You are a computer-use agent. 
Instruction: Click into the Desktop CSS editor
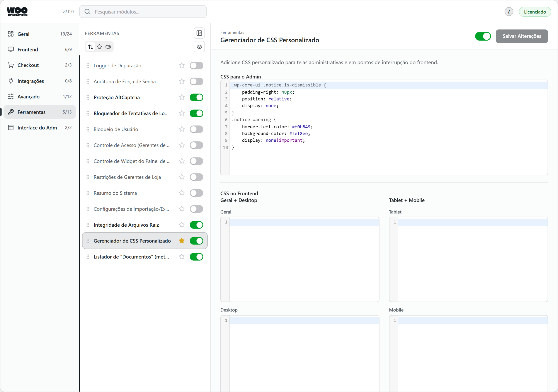[x=300, y=354]
